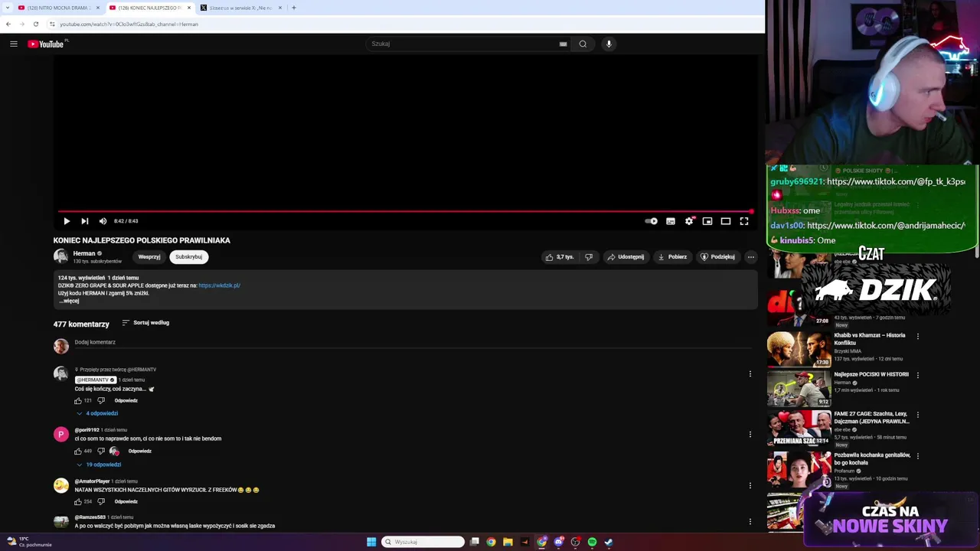The height and width of the screenshot is (551, 980).
Task: Open options for Najlepsze POCISKI video
Action: [918, 375]
